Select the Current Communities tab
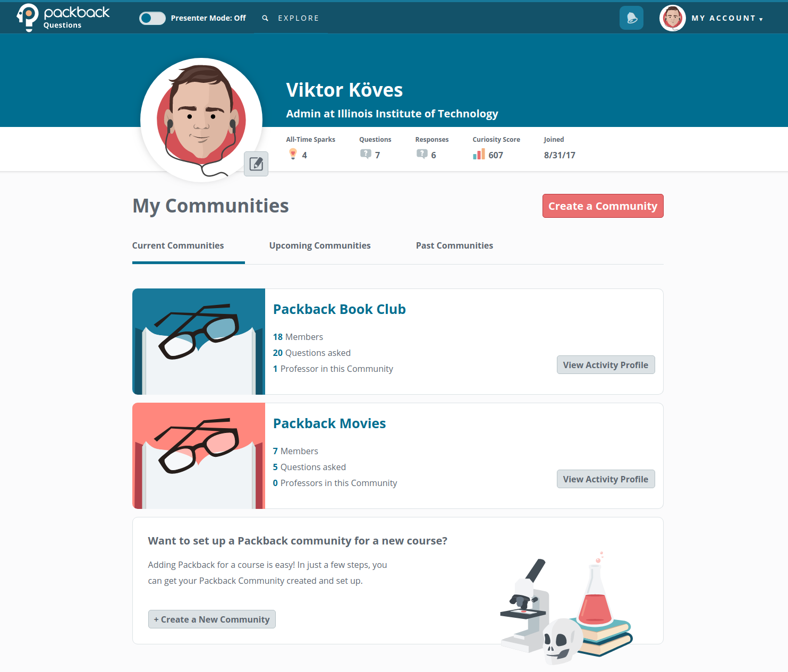Screen dimensions: 788x672 (x=178, y=245)
